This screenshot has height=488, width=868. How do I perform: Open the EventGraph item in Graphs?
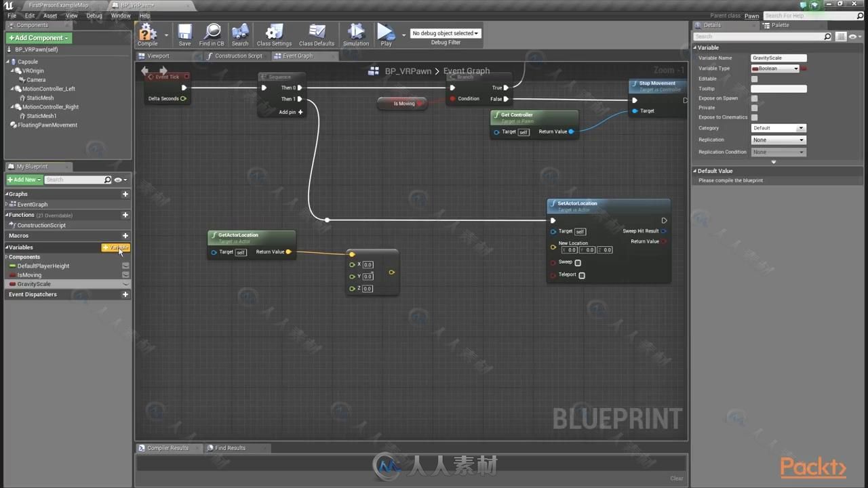pyautogui.click(x=33, y=204)
